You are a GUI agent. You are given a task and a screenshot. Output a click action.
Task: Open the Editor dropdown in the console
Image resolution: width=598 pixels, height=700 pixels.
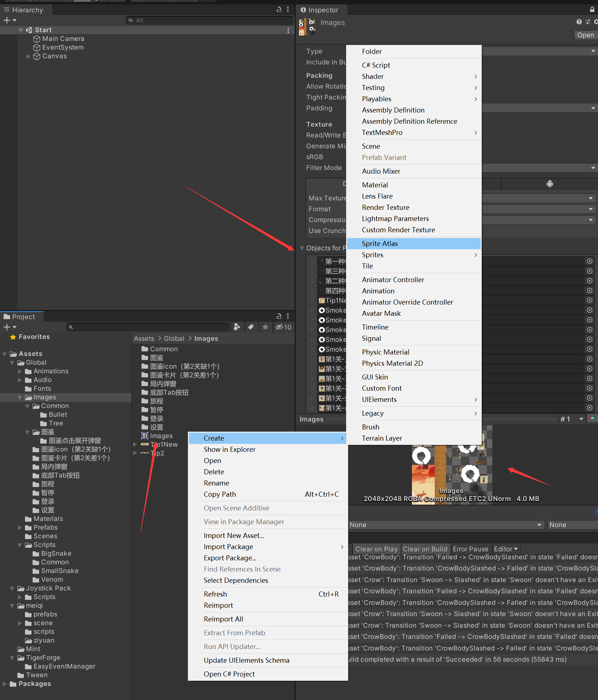[505, 549]
